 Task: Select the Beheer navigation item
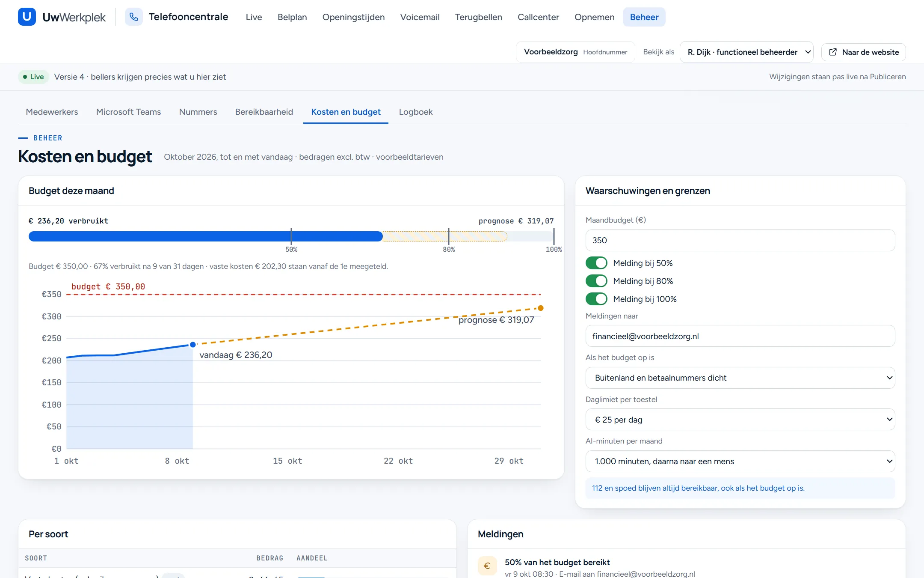coord(644,17)
